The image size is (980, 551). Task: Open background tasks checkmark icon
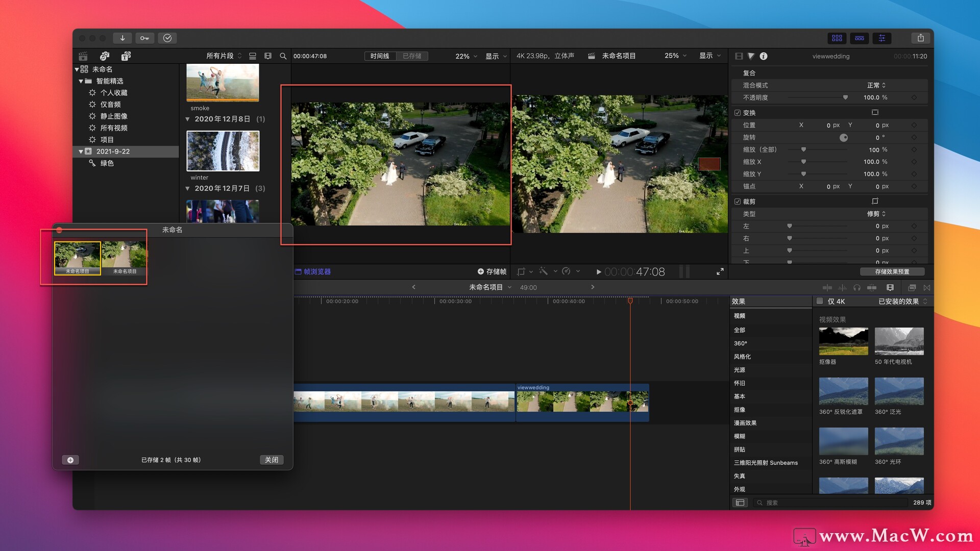point(167,38)
